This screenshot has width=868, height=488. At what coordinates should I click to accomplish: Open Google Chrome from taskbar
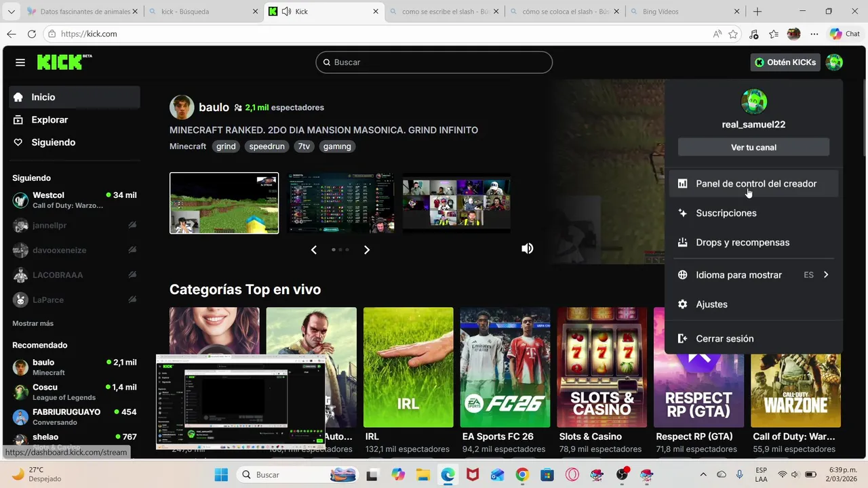(x=522, y=474)
